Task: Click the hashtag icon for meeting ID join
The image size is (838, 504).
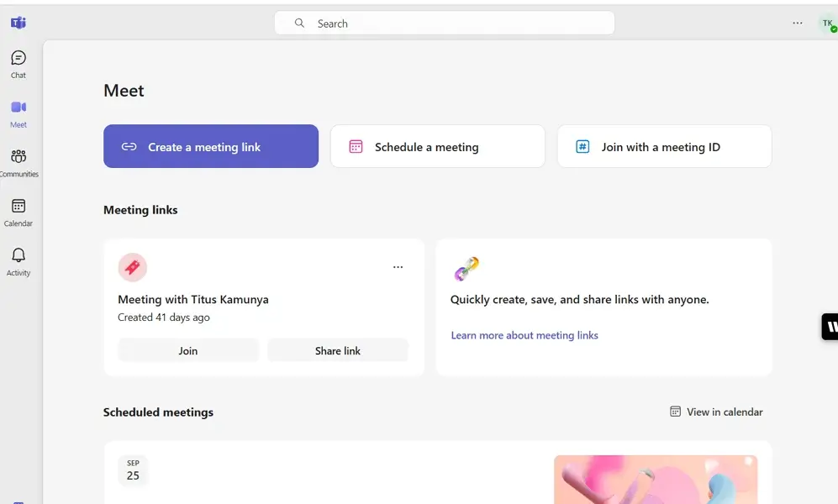Action: [x=582, y=145]
